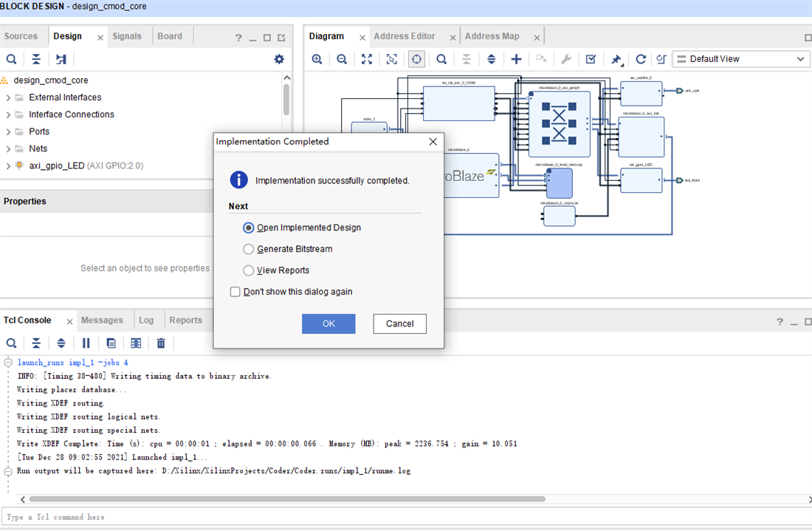This screenshot has width=812, height=531.
Task: Switch to the Address Editor tab
Action: (x=404, y=36)
